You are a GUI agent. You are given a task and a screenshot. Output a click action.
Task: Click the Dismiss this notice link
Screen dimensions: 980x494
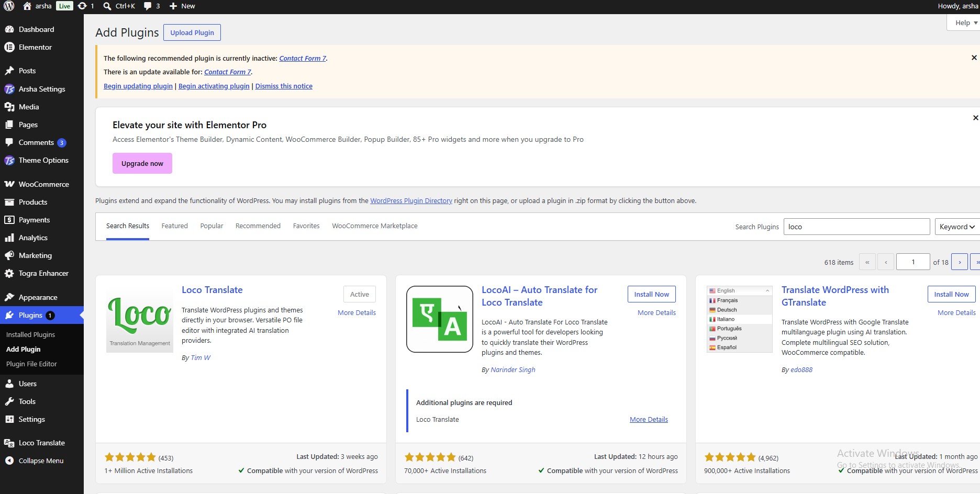[284, 86]
